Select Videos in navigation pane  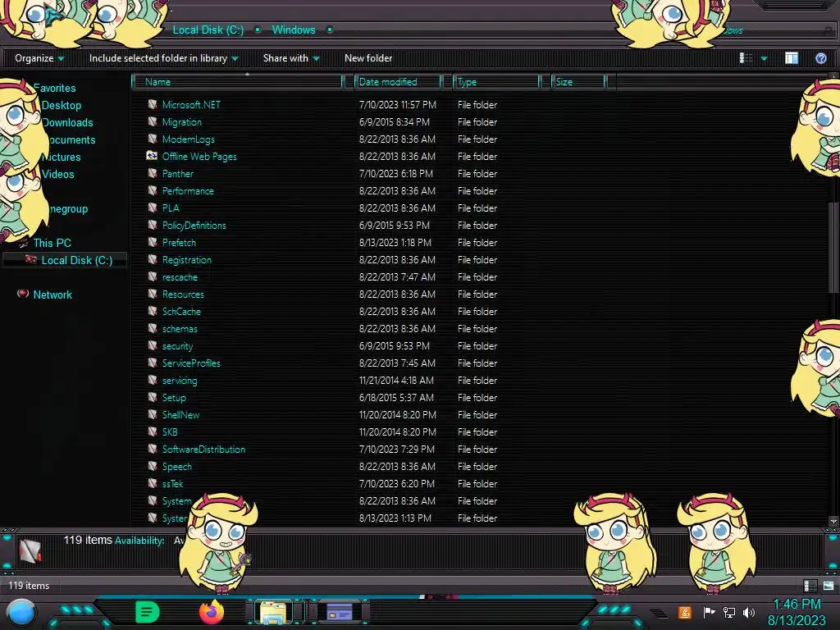[x=58, y=174]
